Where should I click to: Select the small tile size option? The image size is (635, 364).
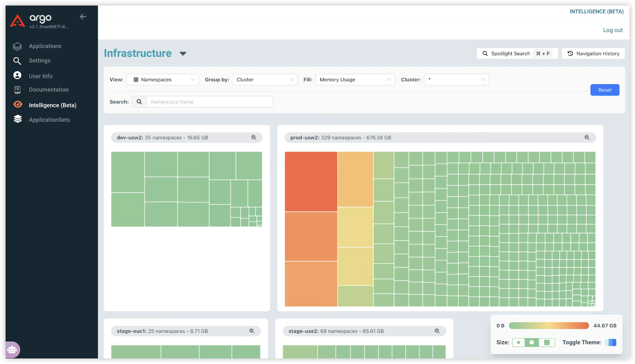point(519,342)
